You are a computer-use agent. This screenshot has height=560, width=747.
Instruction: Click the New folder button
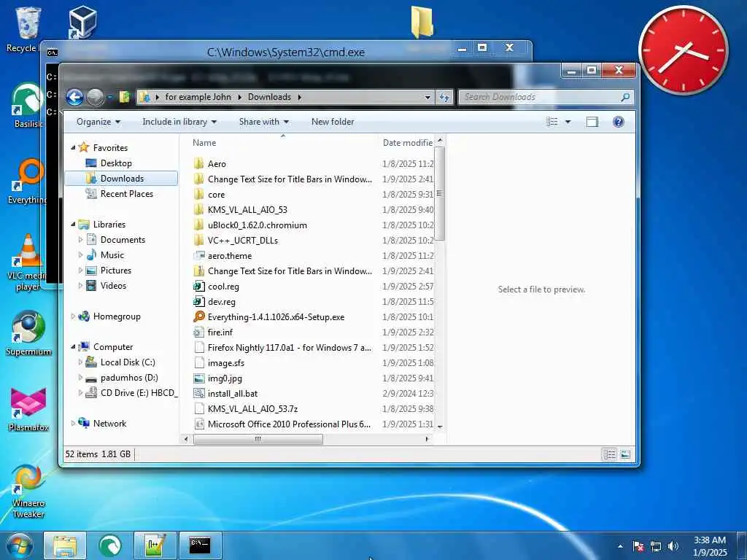tap(333, 122)
